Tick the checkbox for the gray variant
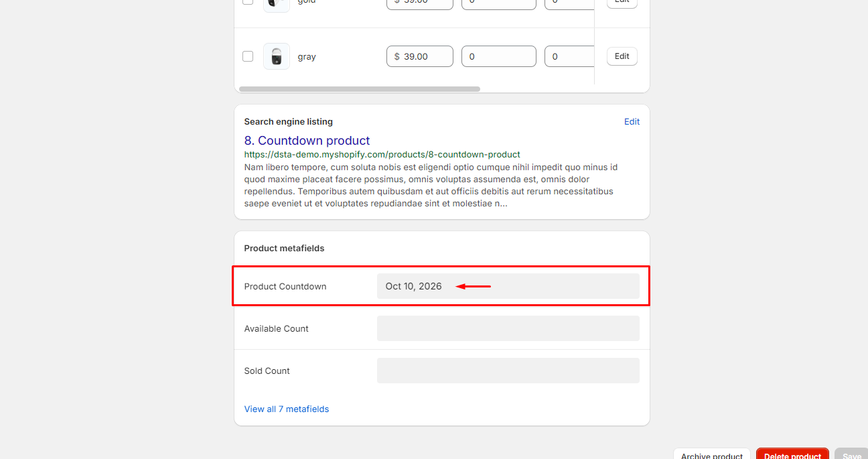 (x=248, y=56)
